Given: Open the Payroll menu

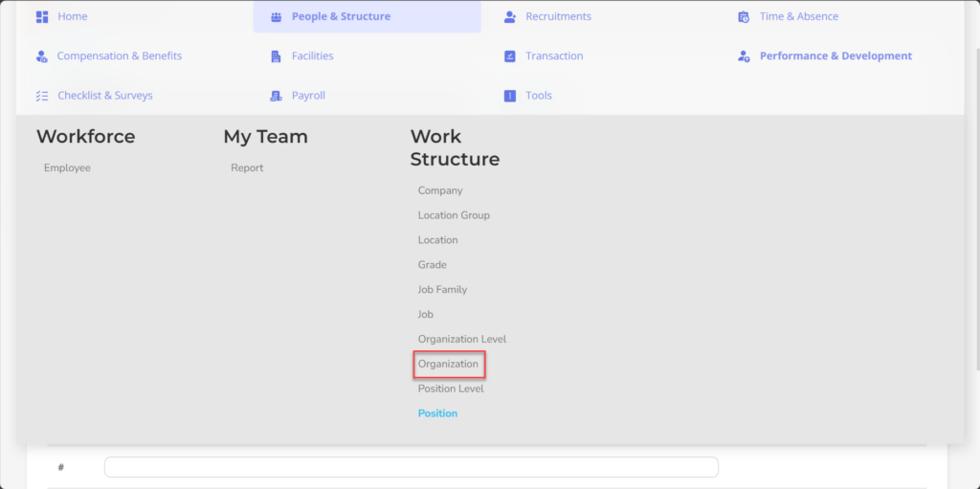Looking at the screenshot, I should click(x=308, y=96).
